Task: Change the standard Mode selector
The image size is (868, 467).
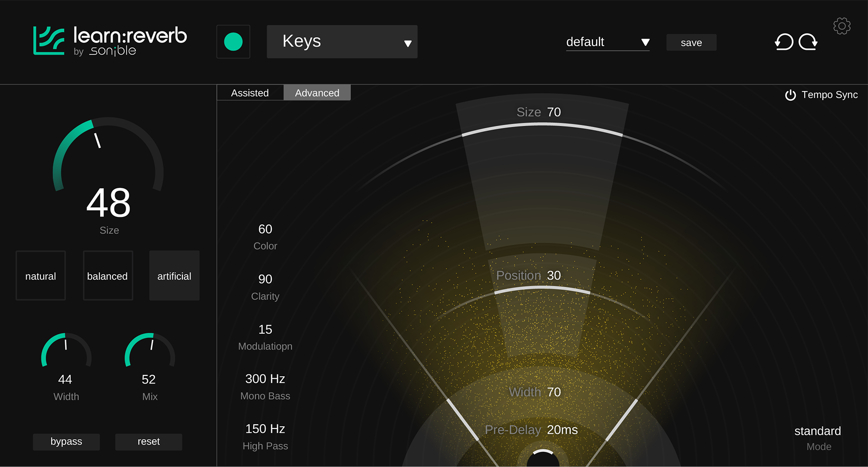Action: (817, 431)
